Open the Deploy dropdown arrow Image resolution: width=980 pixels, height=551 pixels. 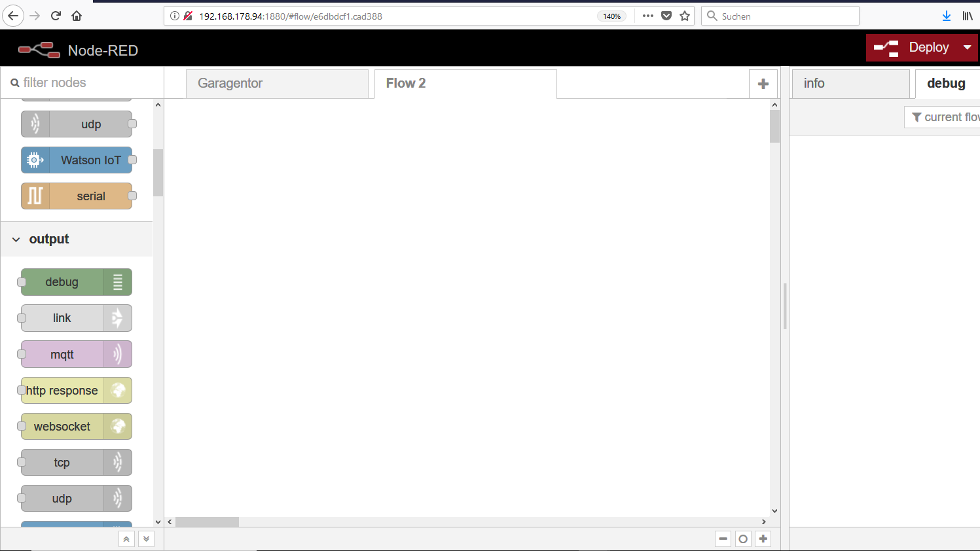pos(967,48)
